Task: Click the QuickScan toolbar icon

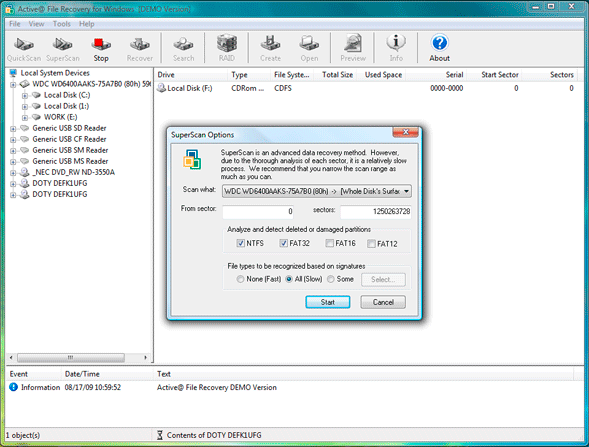Action: tap(24, 44)
